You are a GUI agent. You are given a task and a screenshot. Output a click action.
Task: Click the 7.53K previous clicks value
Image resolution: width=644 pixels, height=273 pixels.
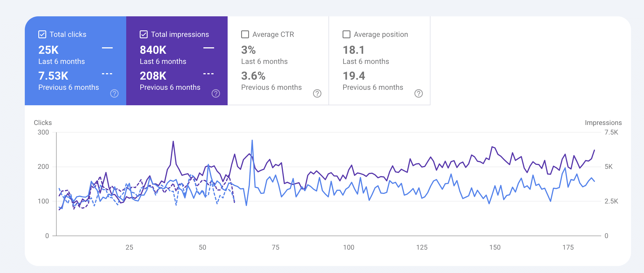(x=53, y=76)
